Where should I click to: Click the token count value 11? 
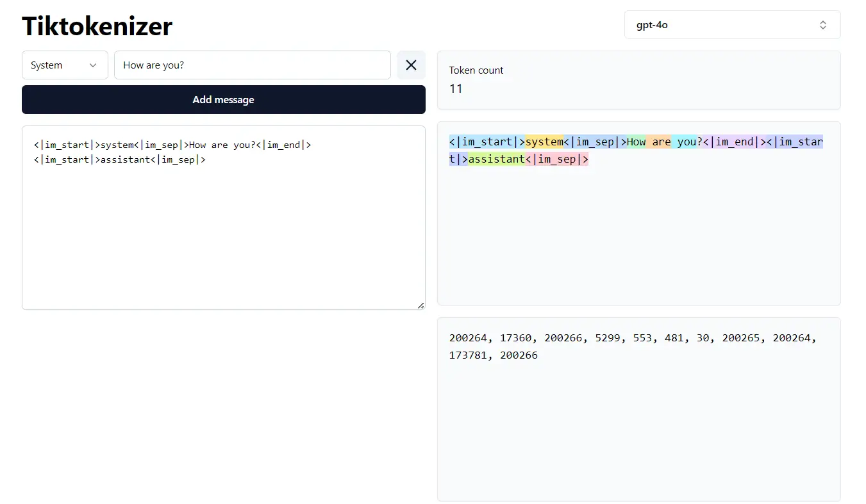point(456,89)
